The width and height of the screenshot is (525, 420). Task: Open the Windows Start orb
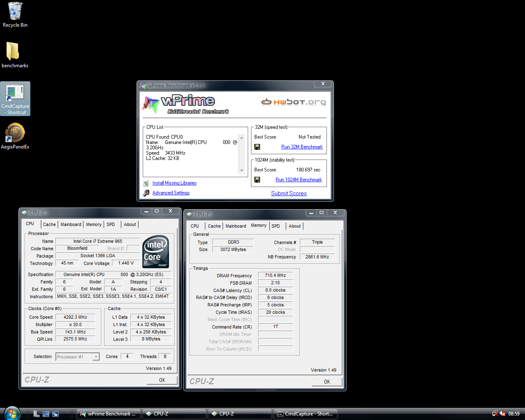coord(11,413)
